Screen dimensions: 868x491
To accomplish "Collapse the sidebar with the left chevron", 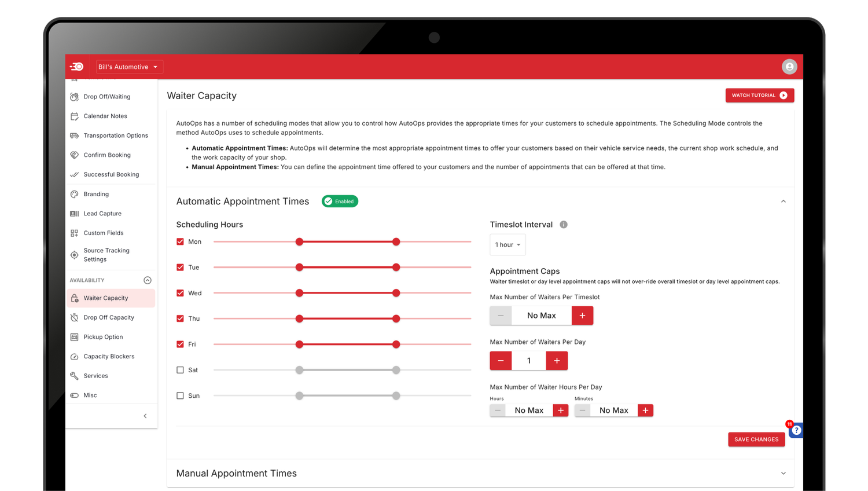I will coord(145,416).
